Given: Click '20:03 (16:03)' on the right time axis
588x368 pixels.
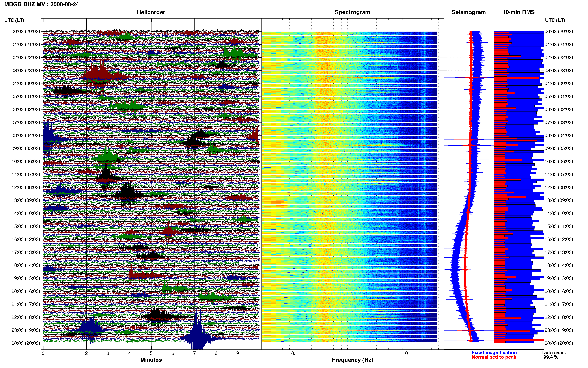Looking at the screenshot, I should (559, 291).
